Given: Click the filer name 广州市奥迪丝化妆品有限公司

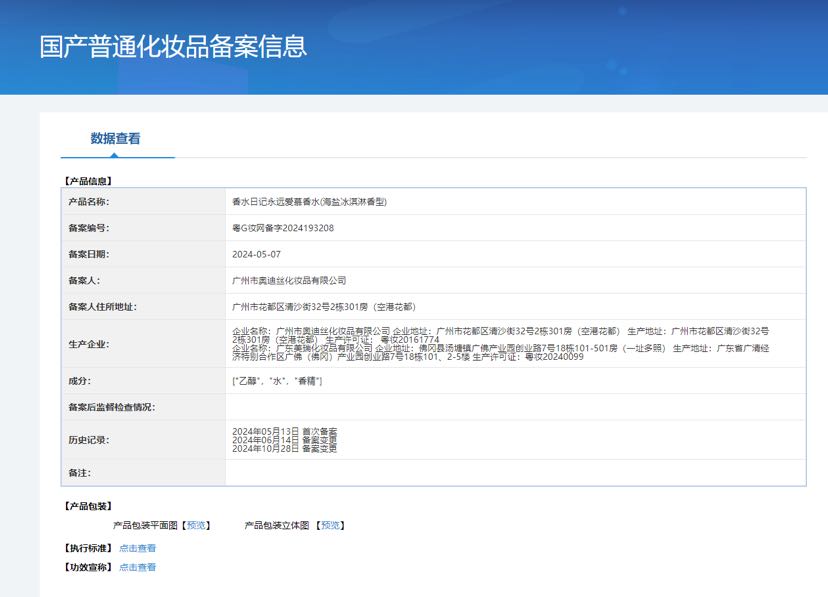Looking at the screenshot, I should [x=289, y=281].
